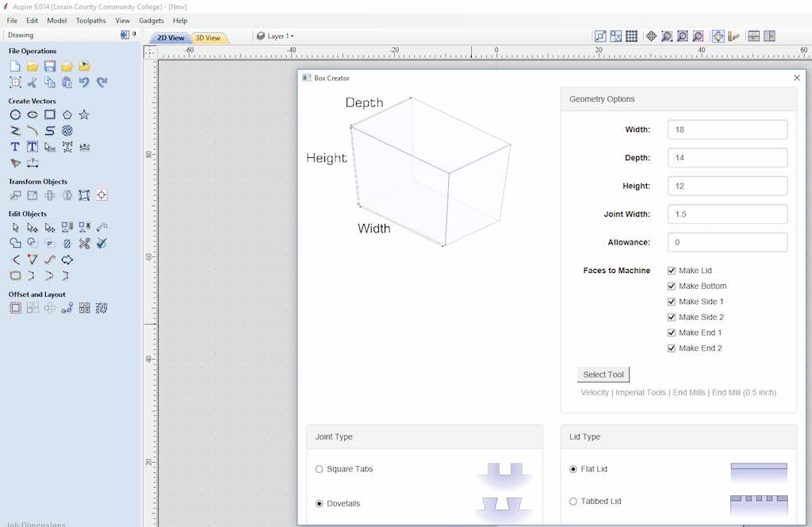The width and height of the screenshot is (812, 527).
Task: Toggle the Make Side 1 checkbox
Action: click(672, 302)
